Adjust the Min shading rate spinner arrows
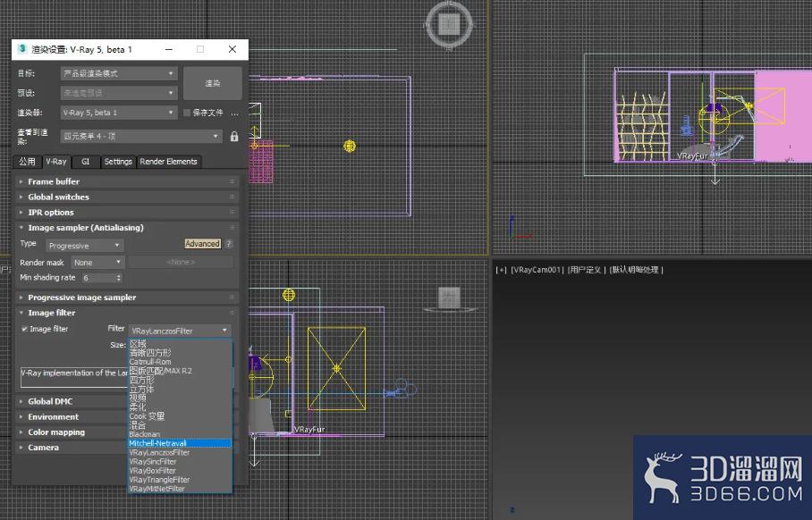The height and width of the screenshot is (520, 812). pyautogui.click(x=119, y=278)
